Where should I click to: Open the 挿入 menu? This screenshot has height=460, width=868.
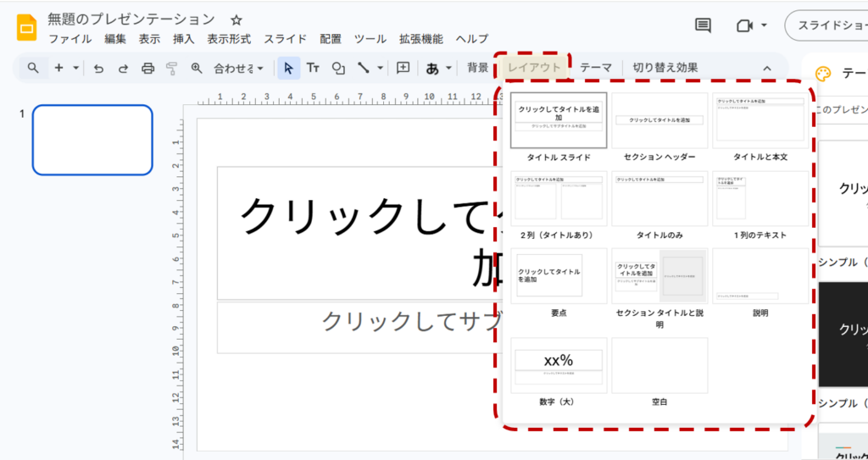184,39
